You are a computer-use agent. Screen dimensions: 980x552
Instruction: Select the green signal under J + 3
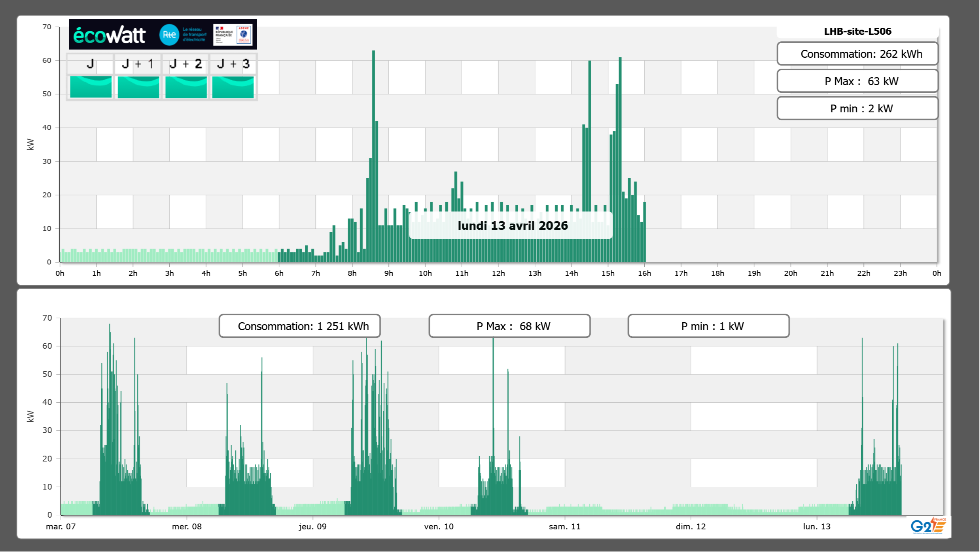[233, 87]
